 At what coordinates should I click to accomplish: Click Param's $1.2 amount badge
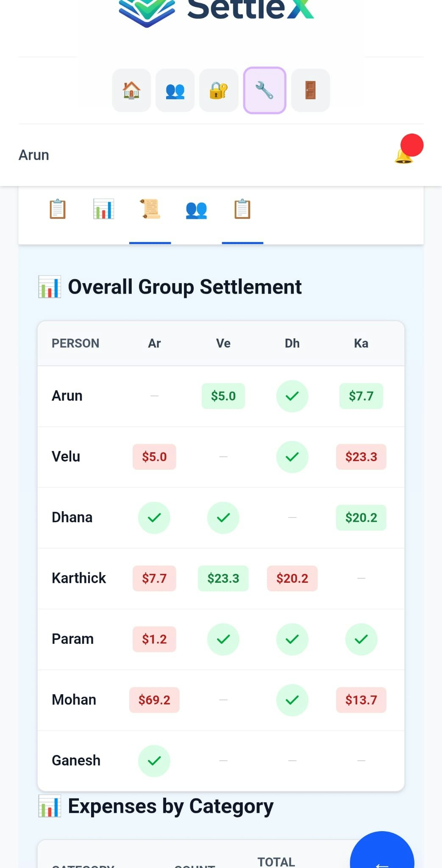154,639
